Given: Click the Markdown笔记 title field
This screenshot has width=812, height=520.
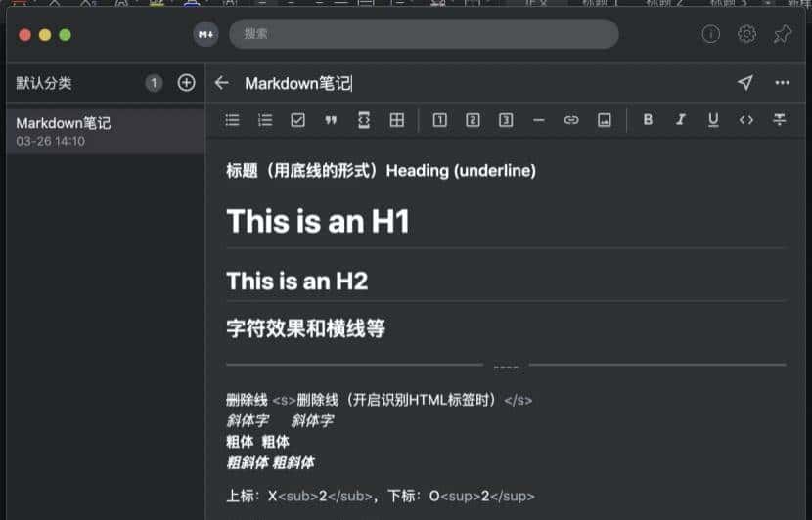Looking at the screenshot, I should tap(298, 83).
